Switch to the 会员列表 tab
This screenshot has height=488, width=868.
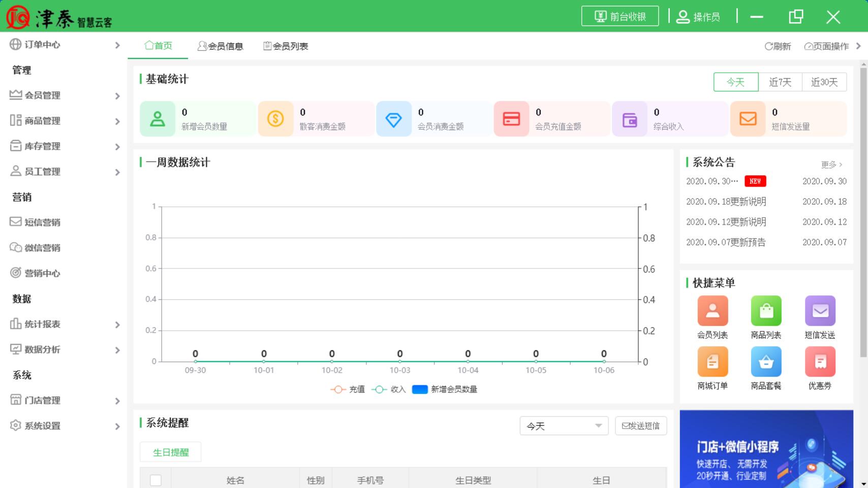[286, 46]
